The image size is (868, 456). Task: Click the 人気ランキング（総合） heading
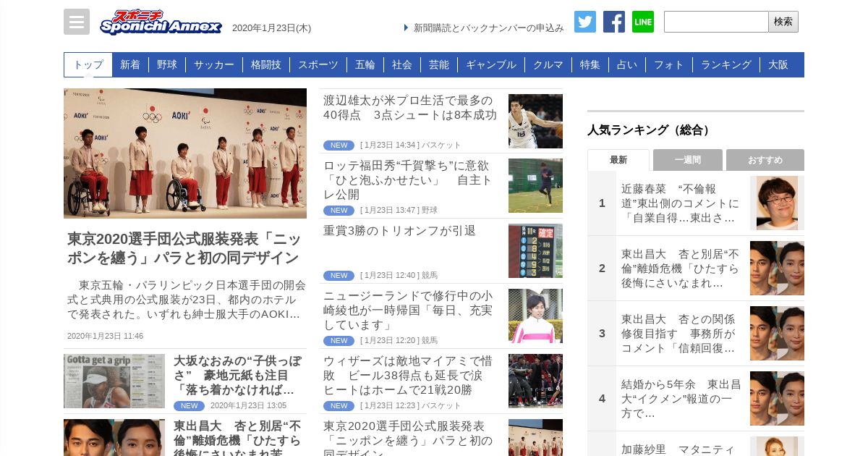click(x=650, y=130)
